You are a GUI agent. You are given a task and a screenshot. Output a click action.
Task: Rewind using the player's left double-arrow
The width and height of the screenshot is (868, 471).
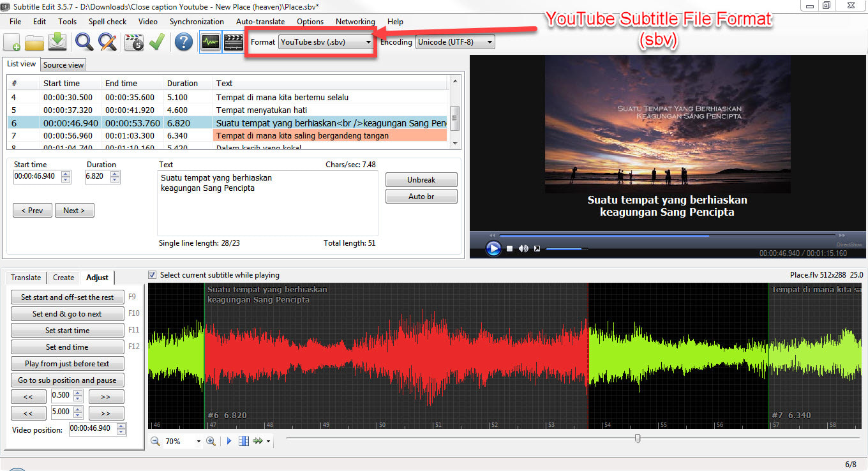[492, 235]
